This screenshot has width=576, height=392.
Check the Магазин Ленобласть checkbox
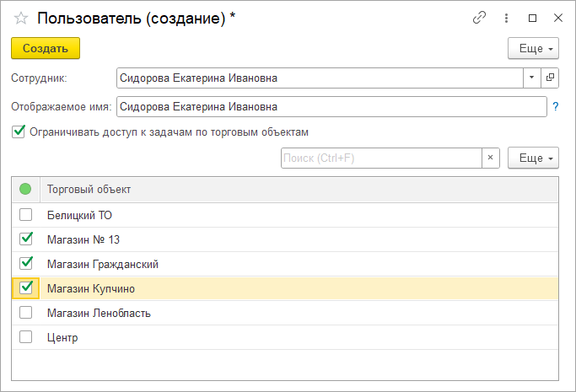pos(25,313)
